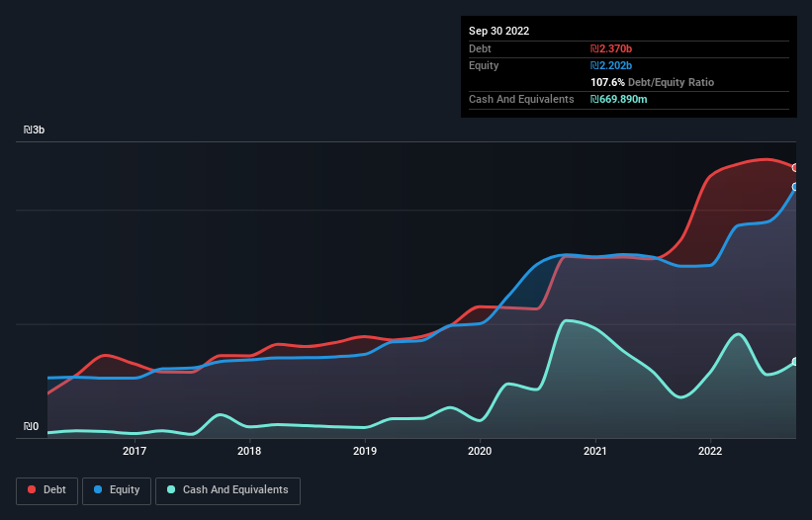812x520 pixels.
Task: Toggle the Equity series legend button
Action: tap(117, 490)
